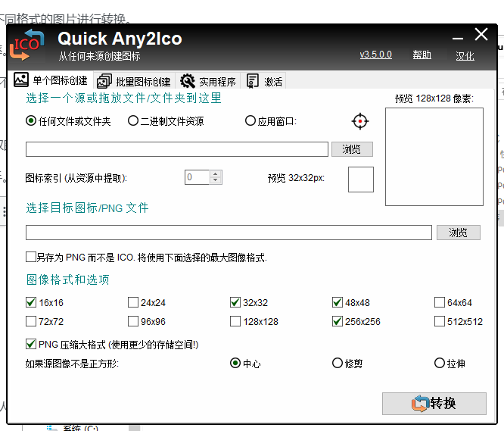Click the batch icon creation tab icon
The height and width of the screenshot is (431, 504).
point(104,81)
